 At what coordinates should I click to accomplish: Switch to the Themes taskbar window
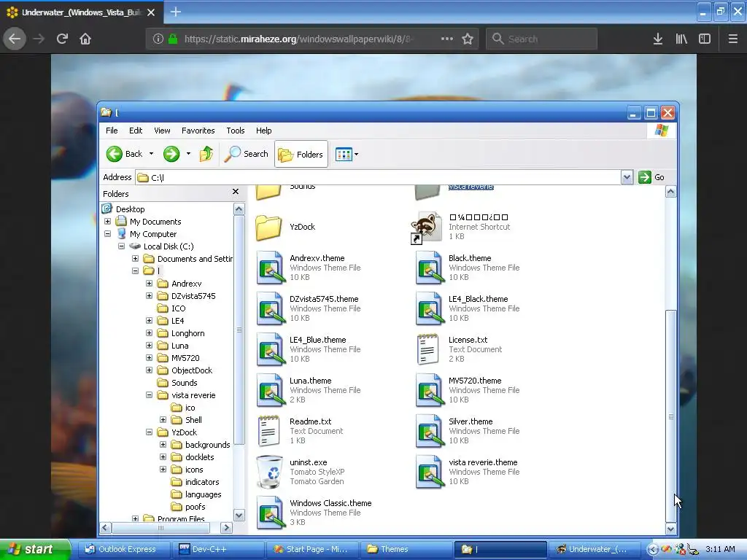click(x=406, y=549)
